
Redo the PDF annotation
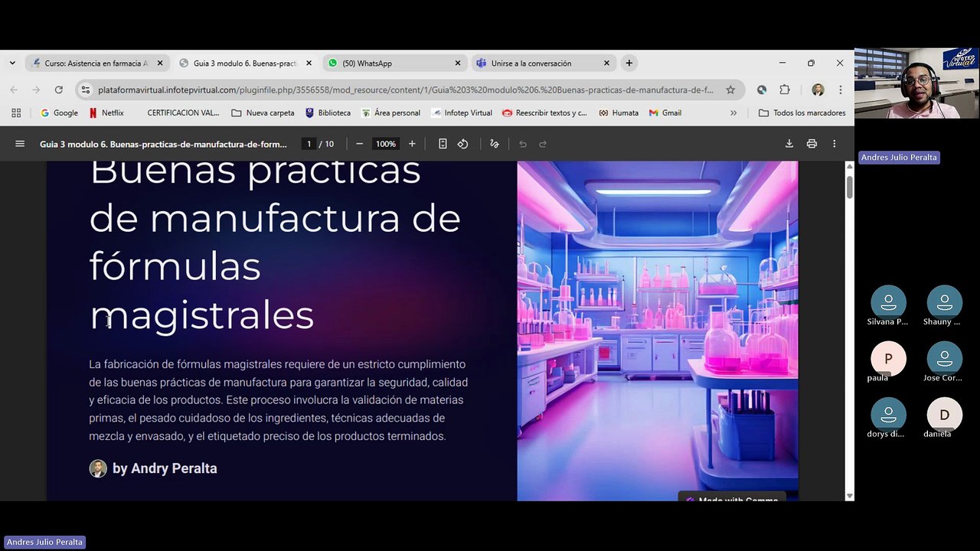543,144
